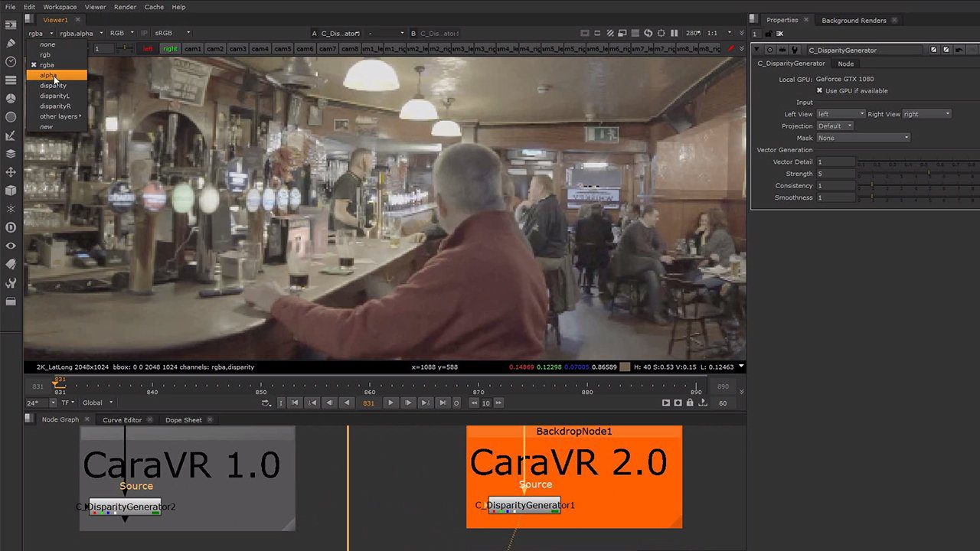Expand the Left View dropdown
This screenshot has height=551, width=980.
tap(840, 114)
